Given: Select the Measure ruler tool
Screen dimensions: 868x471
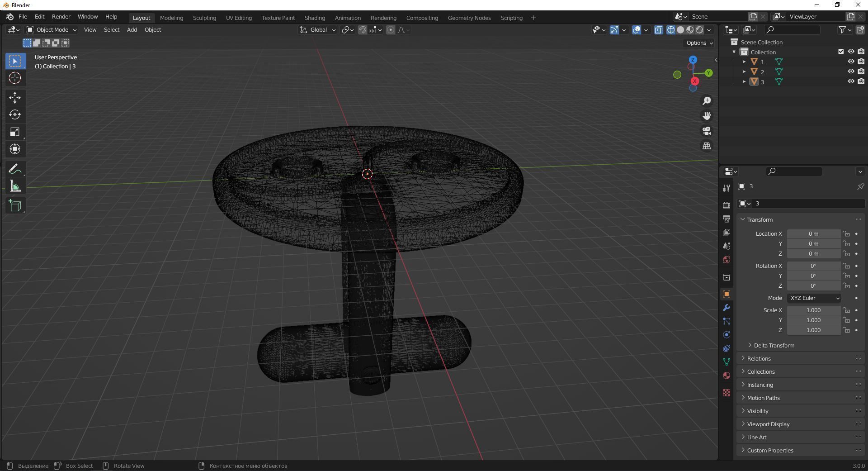Looking at the screenshot, I should (x=15, y=186).
